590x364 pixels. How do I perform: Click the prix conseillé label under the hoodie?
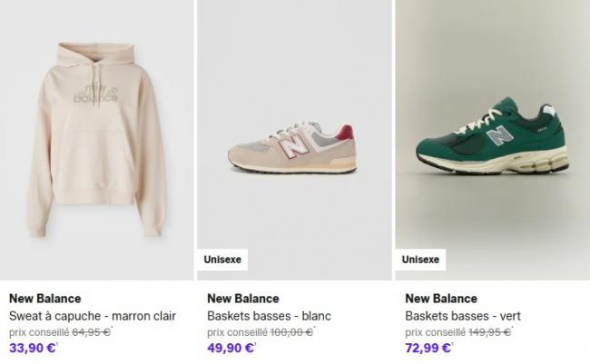click(38, 332)
